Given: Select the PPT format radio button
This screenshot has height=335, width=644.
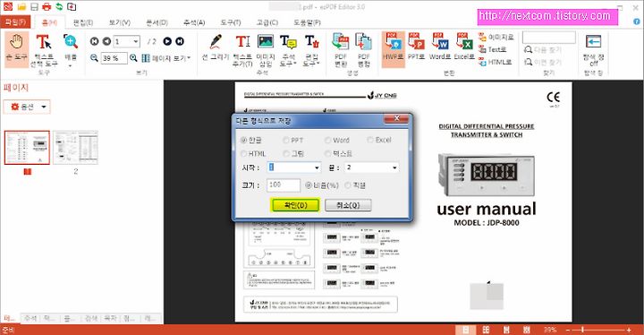Looking at the screenshot, I should point(286,141).
